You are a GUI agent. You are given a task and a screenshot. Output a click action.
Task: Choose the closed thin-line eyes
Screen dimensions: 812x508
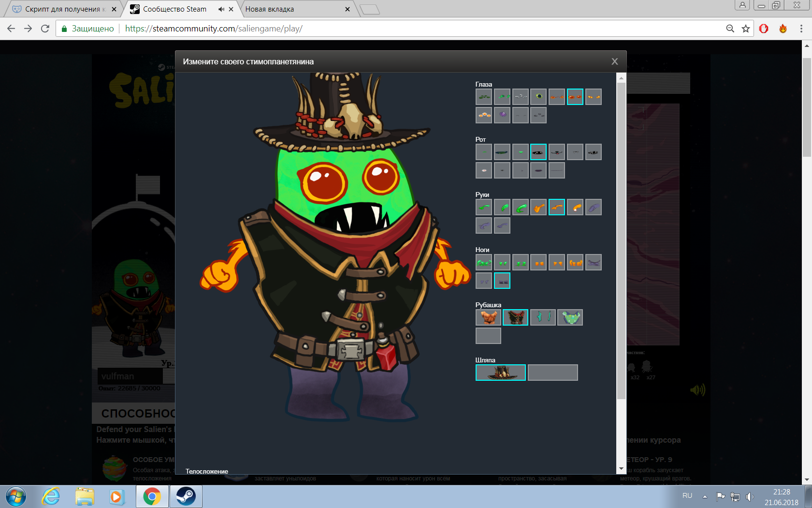[521, 115]
